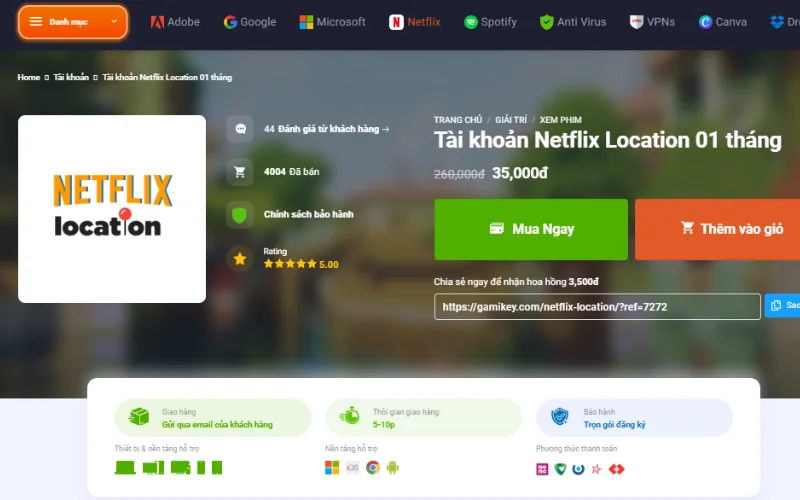The width and height of the screenshot is (800, 500).
Task: Open the VPNs category in top navigation
Action: [652, 22]
